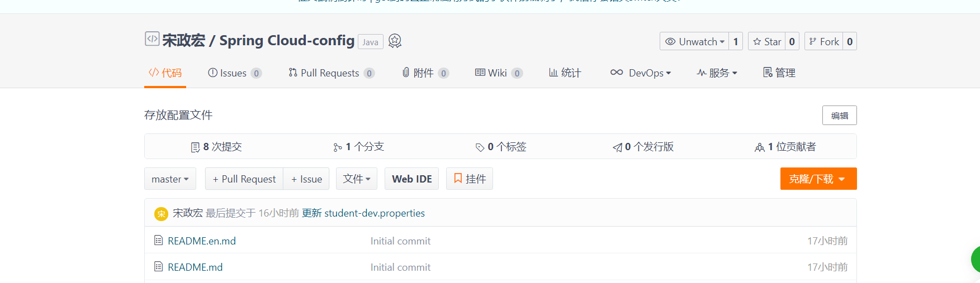Expand the DevOps dropdown menu
Viewport: 980px width, 283px height.
coord(641,73)
